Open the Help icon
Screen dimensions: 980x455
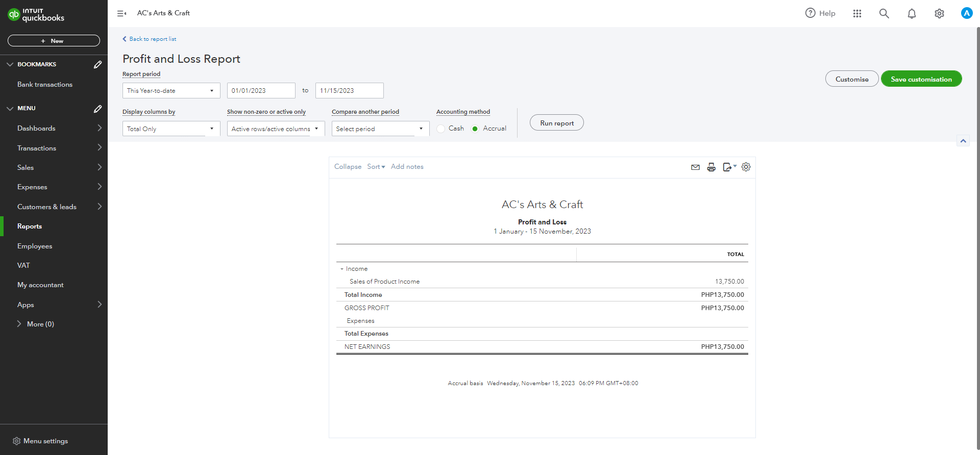coord(810,13)
